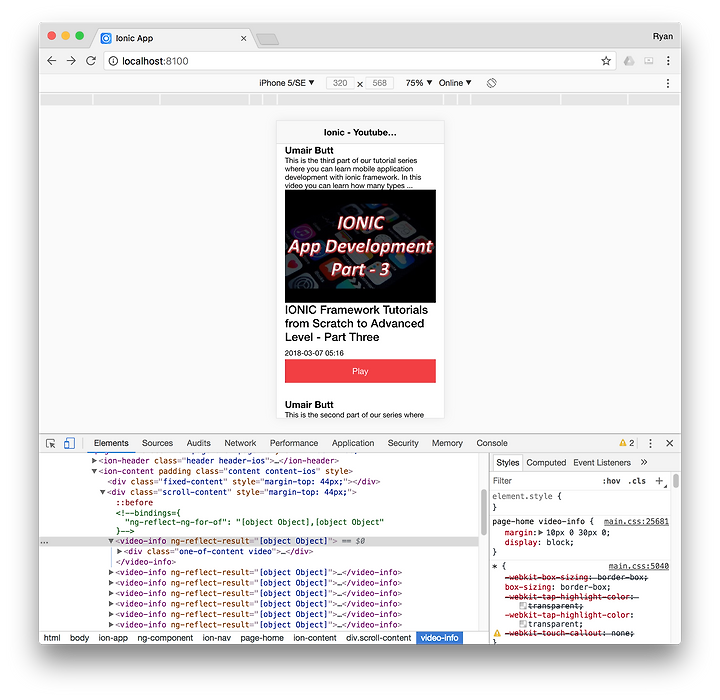Open the Application tab
Image resolution: width=720 pixels, height=700 pixels.
point(353,443)
